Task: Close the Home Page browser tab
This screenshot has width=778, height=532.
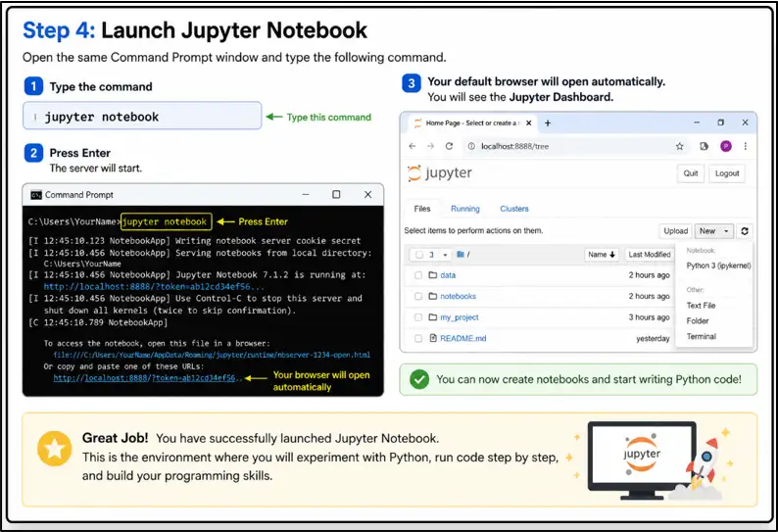Action: tap(529, 123)
